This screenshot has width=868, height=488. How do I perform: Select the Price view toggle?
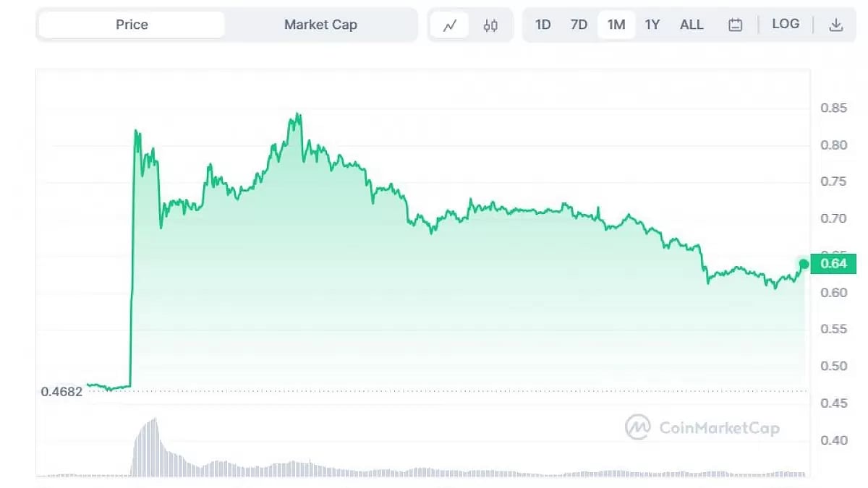132,24
